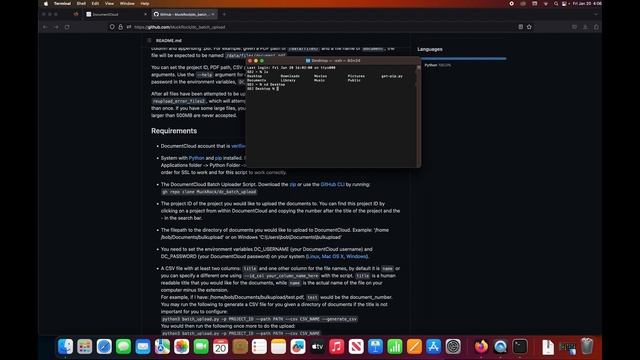Open Notes app in the dock
The height and width of the screenshot is (360, 640).
point(278,347)
